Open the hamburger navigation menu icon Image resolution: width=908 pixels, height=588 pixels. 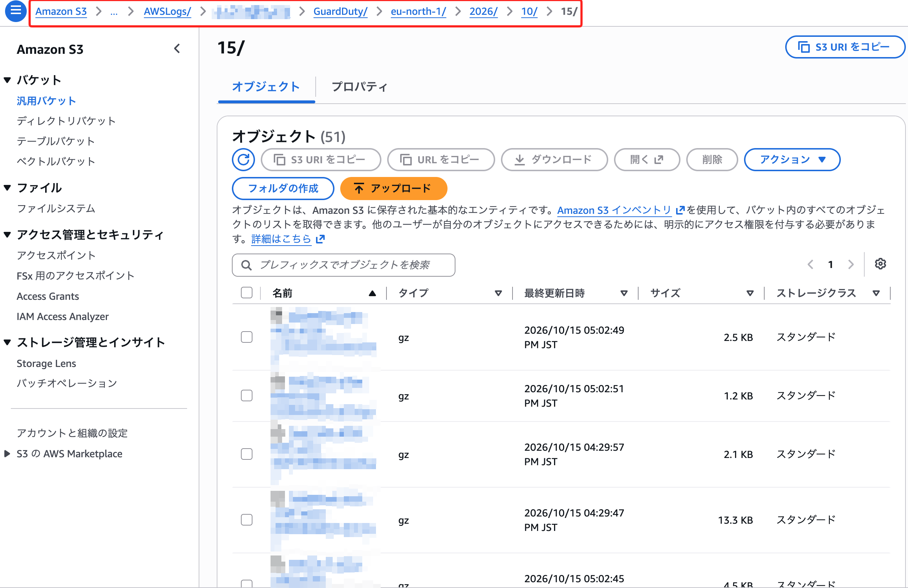tap(16, 11)
